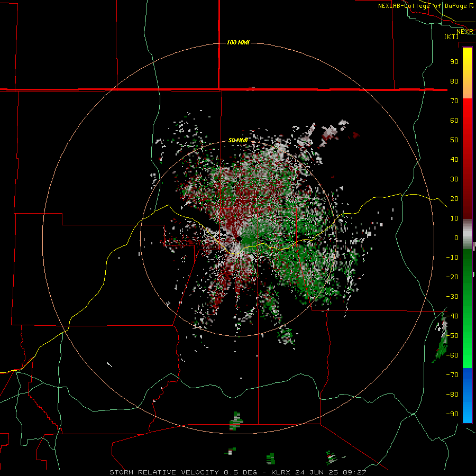Click the 60 value on velocity scale
The height and width of the screenshot is (476, 476).
click(454, 120)
